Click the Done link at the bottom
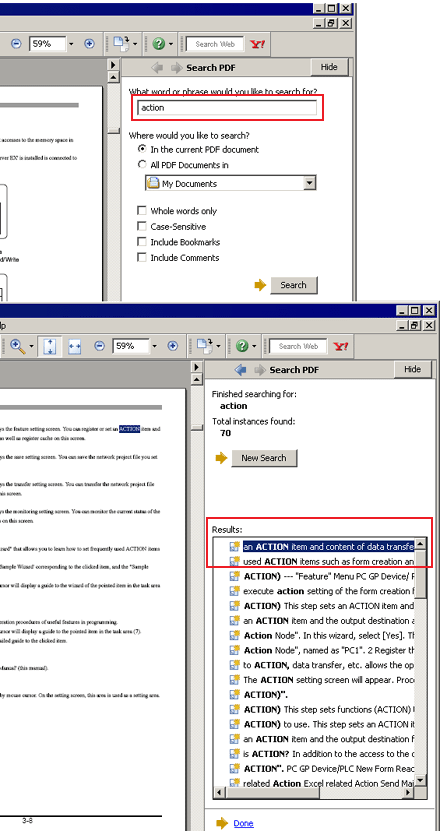Screen dimensions: 440x831 point(243,823)
